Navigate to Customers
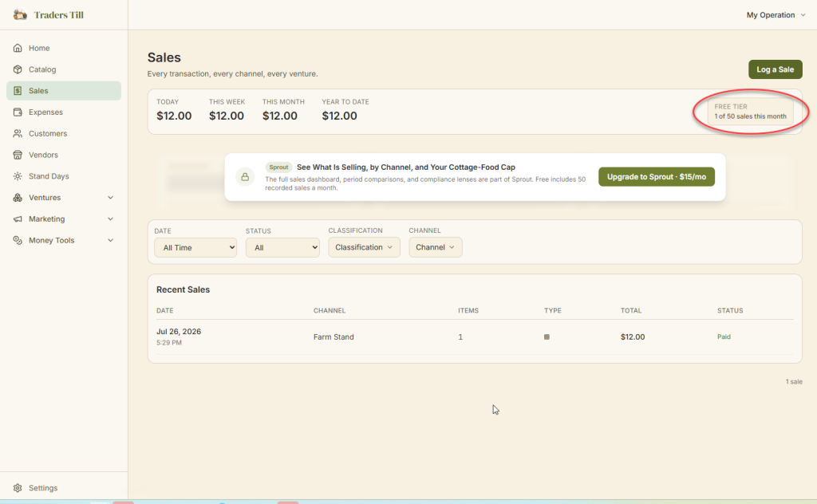This screenshot has width=817, height=504. 64,133
